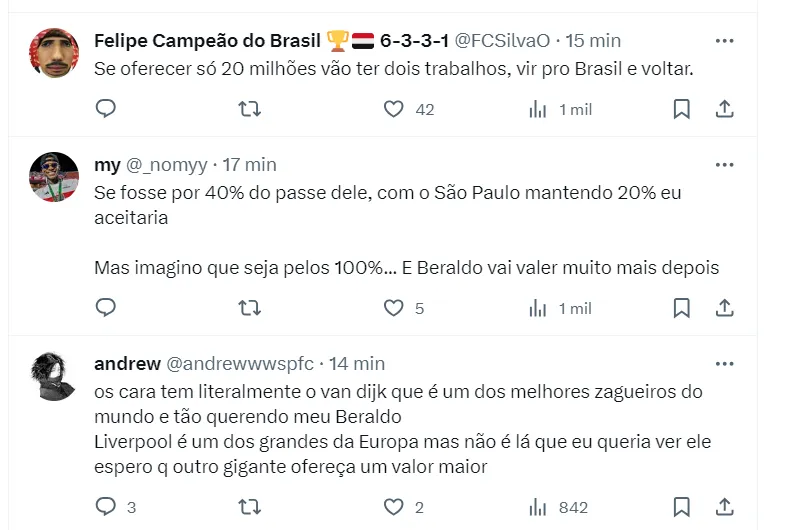Share Felipe Campeão do Brasil's tweet
The width and height of the screenshot is (793, 530).
[726, 109]
